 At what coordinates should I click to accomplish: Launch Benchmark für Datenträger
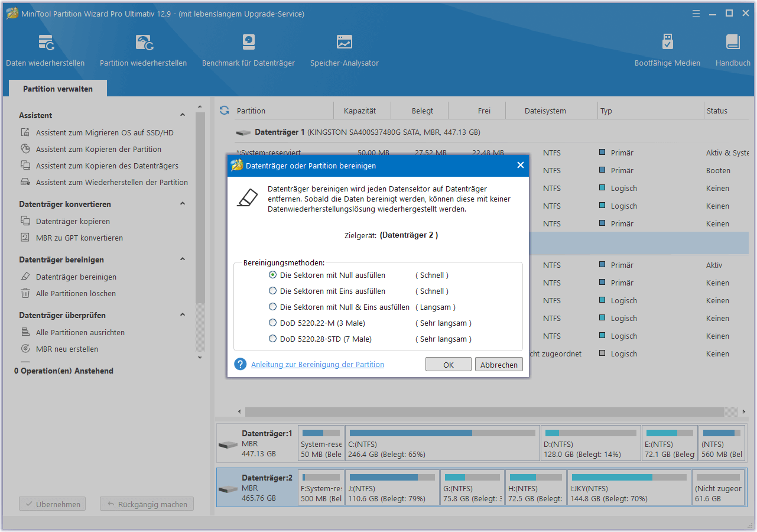248,50
